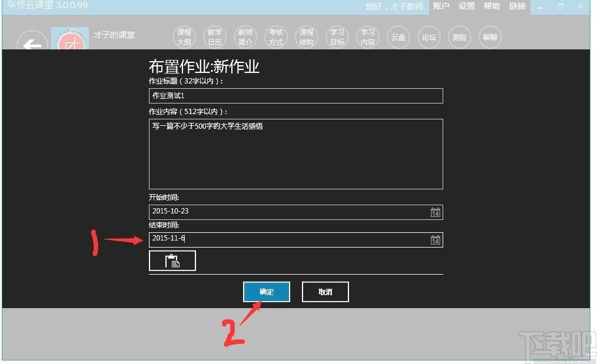
Task: Minimize the 华师云课堂 window
Action: [540, 6]
